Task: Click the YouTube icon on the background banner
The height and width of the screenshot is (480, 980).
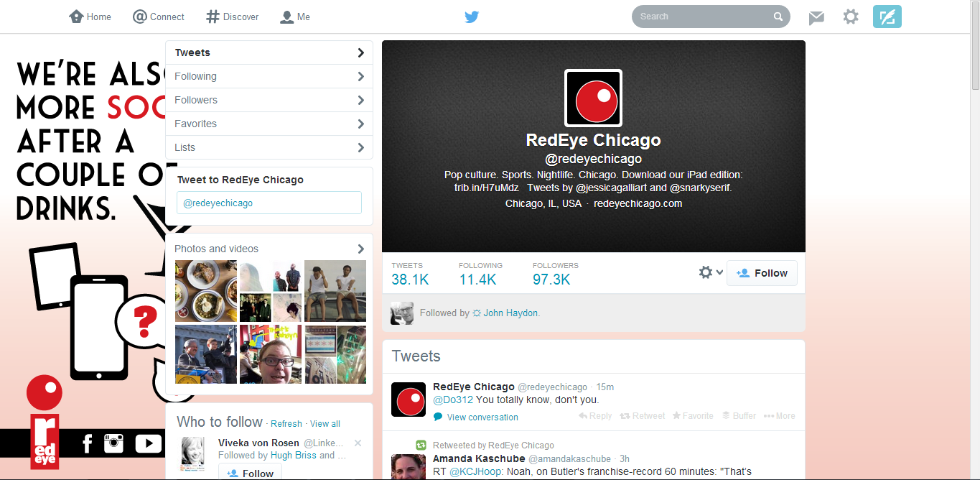Action: pos(148,443)
